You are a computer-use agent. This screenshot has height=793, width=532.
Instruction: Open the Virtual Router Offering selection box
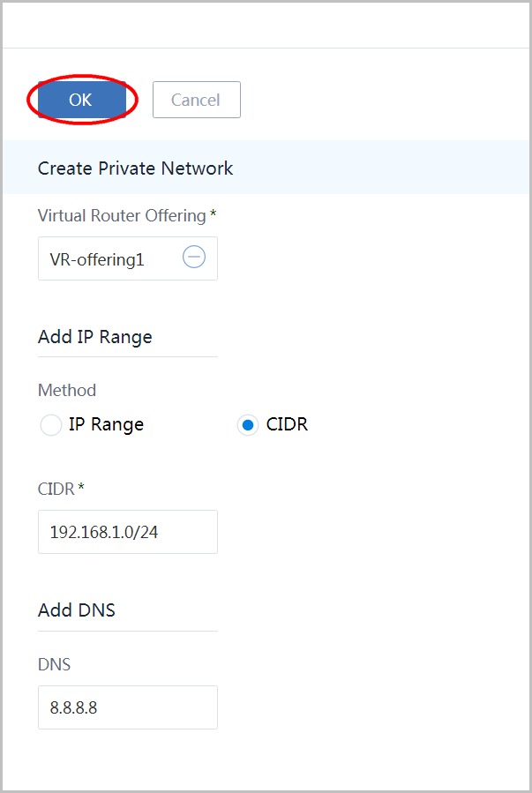point(128,258)
